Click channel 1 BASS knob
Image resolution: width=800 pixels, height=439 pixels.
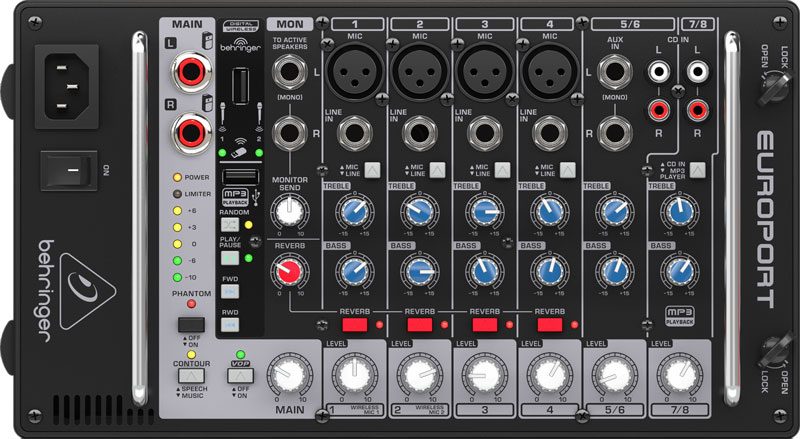tap(355, 271)
